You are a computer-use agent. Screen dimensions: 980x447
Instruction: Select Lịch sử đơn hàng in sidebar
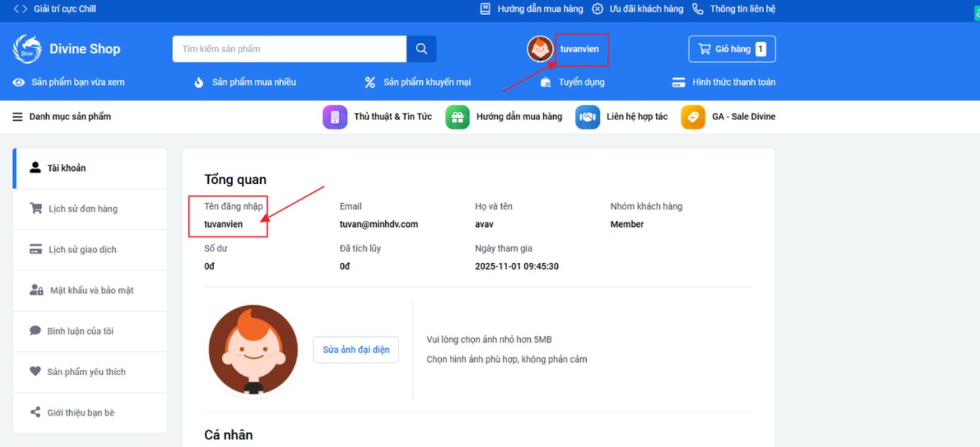click(82, 209)
